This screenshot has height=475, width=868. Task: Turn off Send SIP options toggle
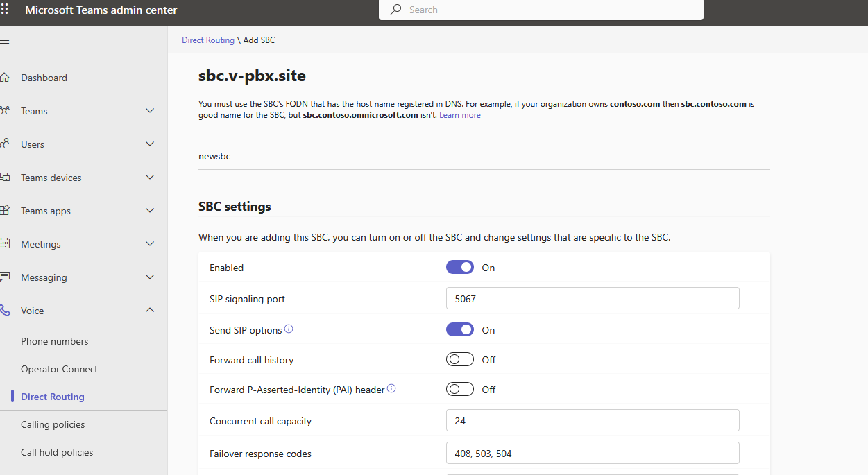click(460, 329)
